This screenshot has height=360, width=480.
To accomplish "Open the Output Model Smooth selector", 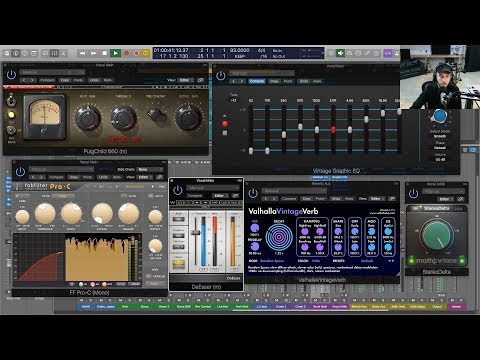I will 440,136.
